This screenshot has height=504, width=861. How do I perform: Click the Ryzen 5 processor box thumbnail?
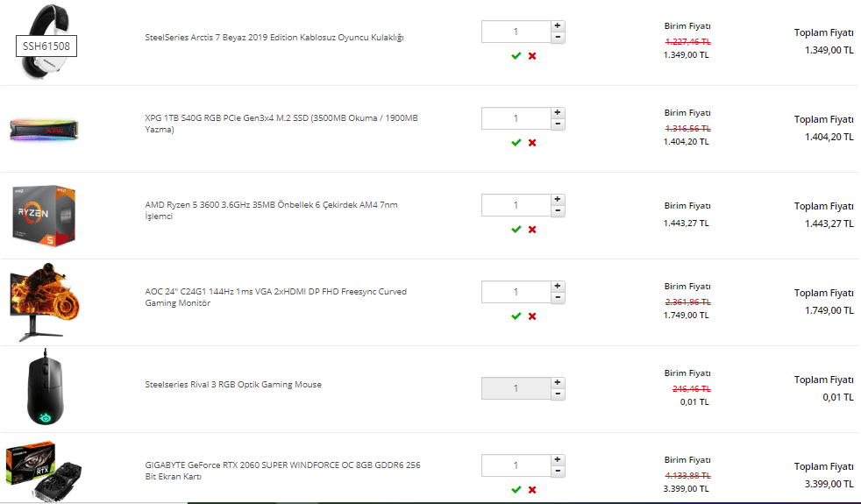44,216
